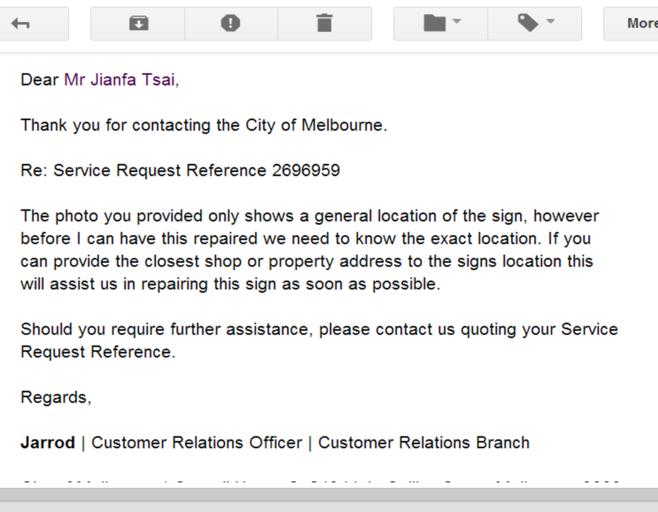This screenshot has height=512, width=658.
Task: Delete the email with trash icon
Action: tap(324, 24)
